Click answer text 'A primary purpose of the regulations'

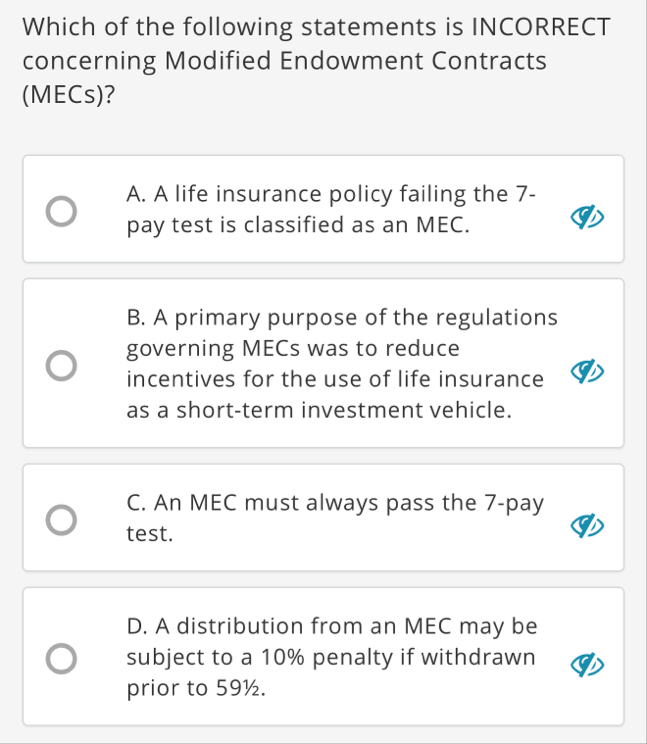(x=342, y=318)
